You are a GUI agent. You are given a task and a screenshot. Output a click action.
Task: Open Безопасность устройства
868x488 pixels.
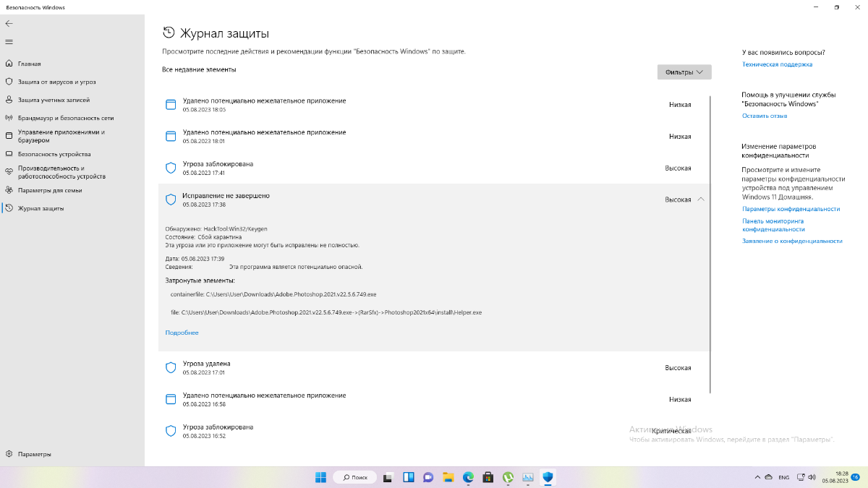click(54, 154)
